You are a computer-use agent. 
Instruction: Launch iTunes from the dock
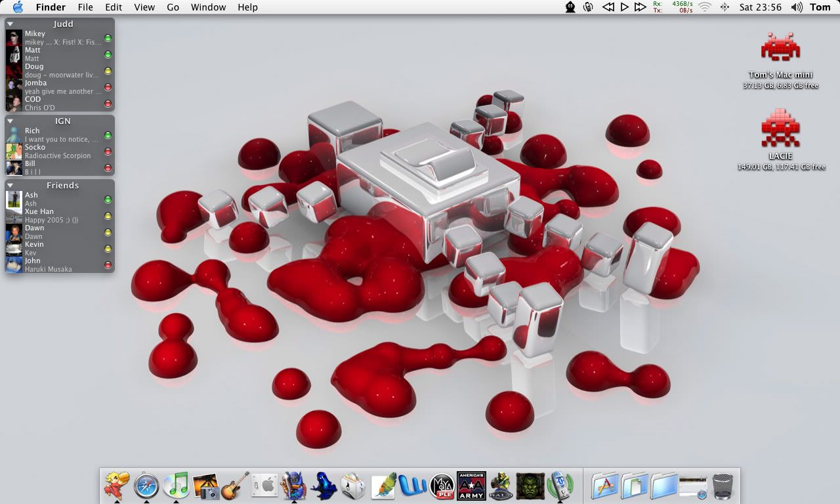(x=176, y=486)
